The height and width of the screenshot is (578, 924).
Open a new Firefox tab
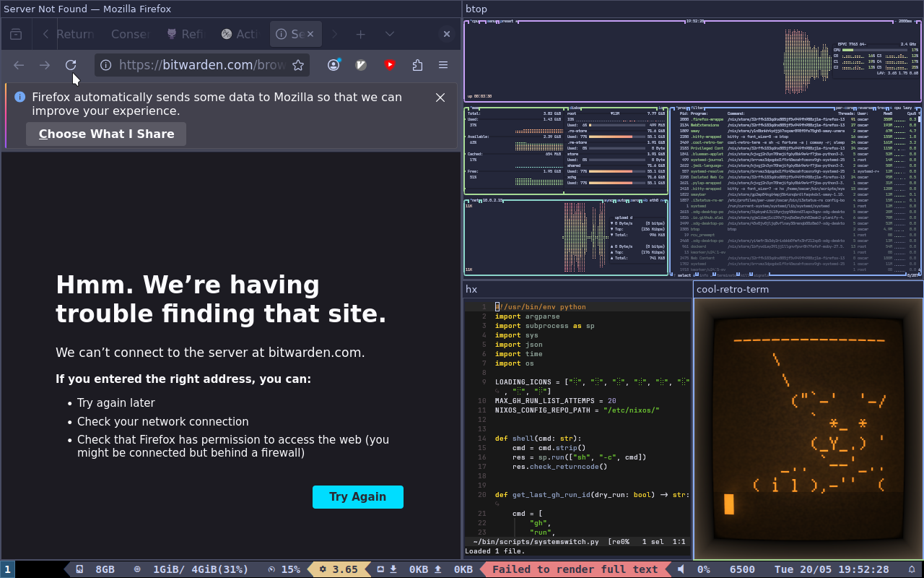click(360, 34)
